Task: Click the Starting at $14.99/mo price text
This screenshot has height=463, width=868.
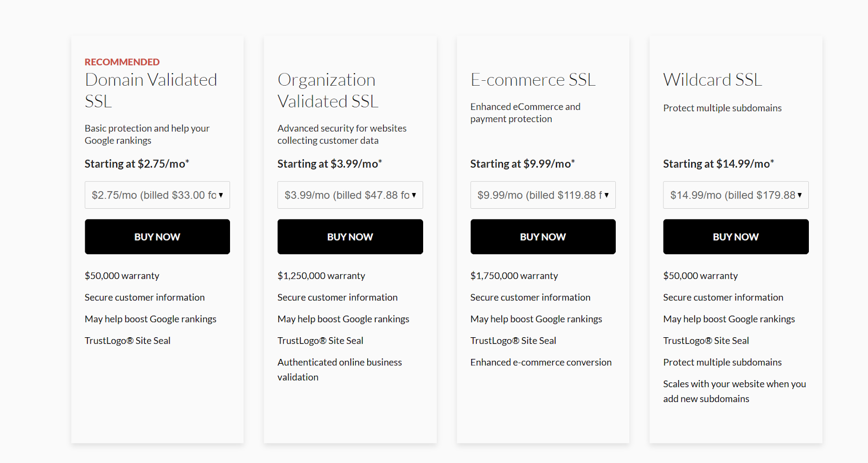Action: click(718, 164)
